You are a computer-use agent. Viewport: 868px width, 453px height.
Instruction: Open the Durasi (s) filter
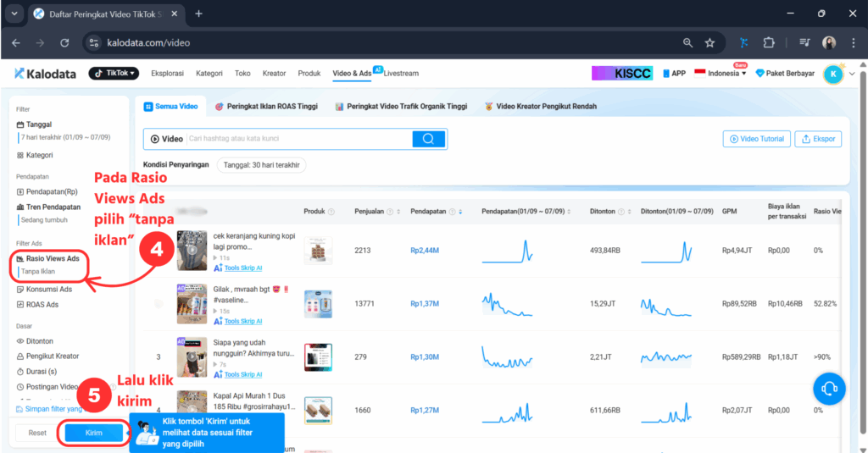pyautogui.click(x=36, y=372)
